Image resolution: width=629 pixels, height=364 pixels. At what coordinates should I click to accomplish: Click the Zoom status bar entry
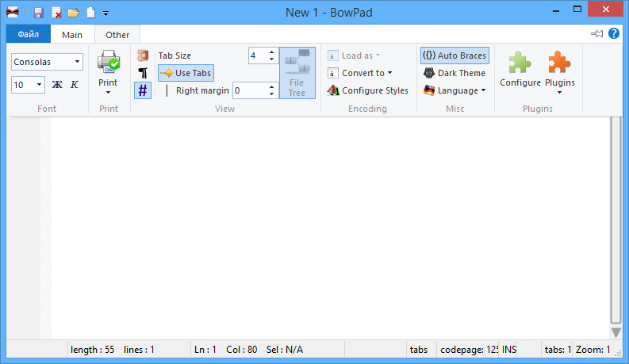coord(593,350)
